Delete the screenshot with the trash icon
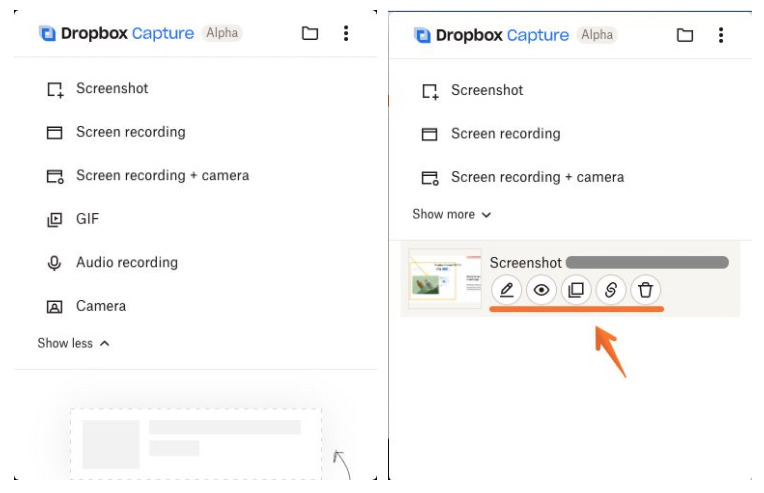764x493 pixels. (x=645, y=290)
